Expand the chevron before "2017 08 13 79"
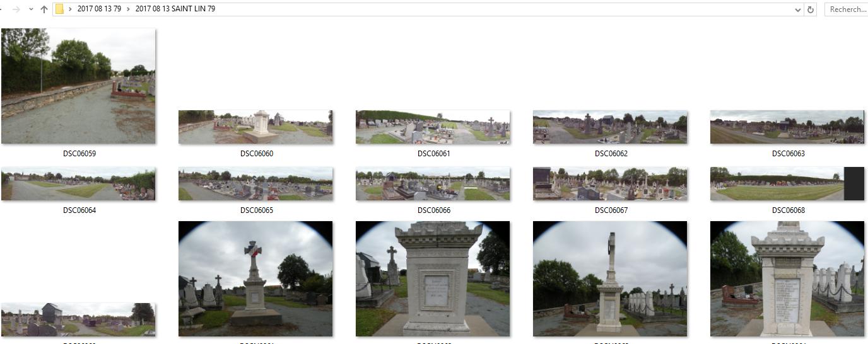This screenshot has height=344, width=868. pos(70,9)
